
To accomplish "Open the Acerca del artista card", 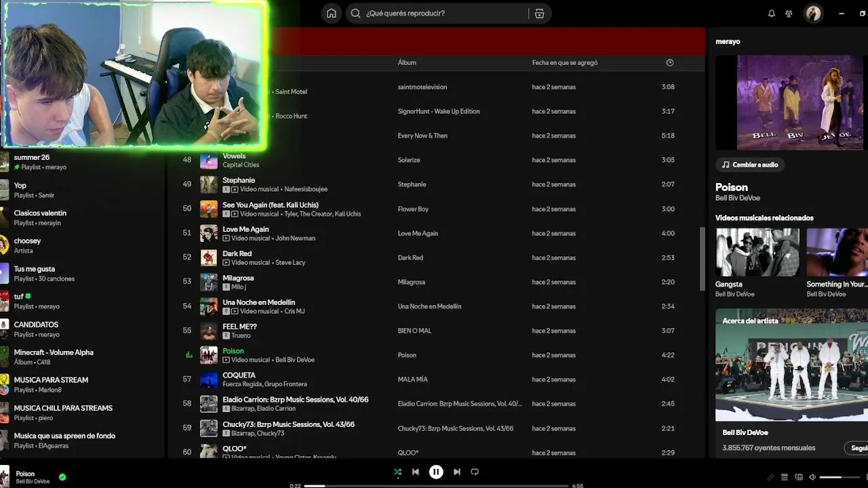I will coord(791,383).
